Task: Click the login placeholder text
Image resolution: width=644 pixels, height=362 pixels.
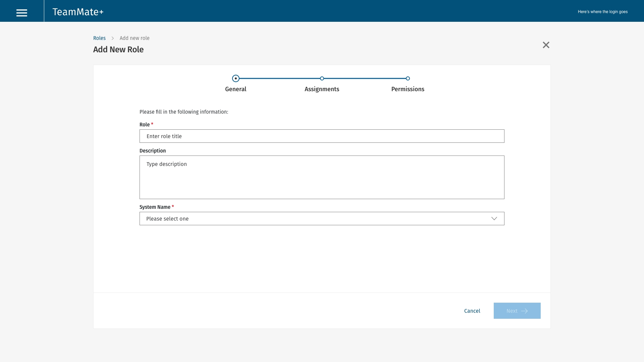Action: (602, 12)
